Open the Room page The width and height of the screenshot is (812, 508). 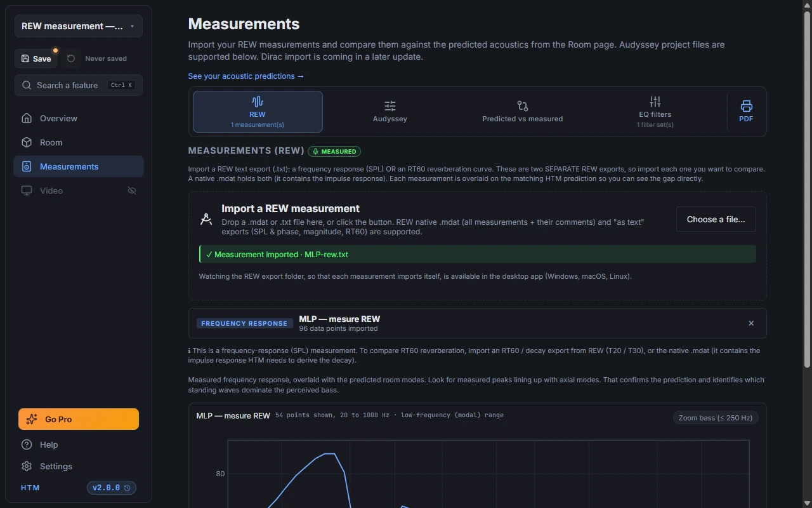tap(79, 142)
